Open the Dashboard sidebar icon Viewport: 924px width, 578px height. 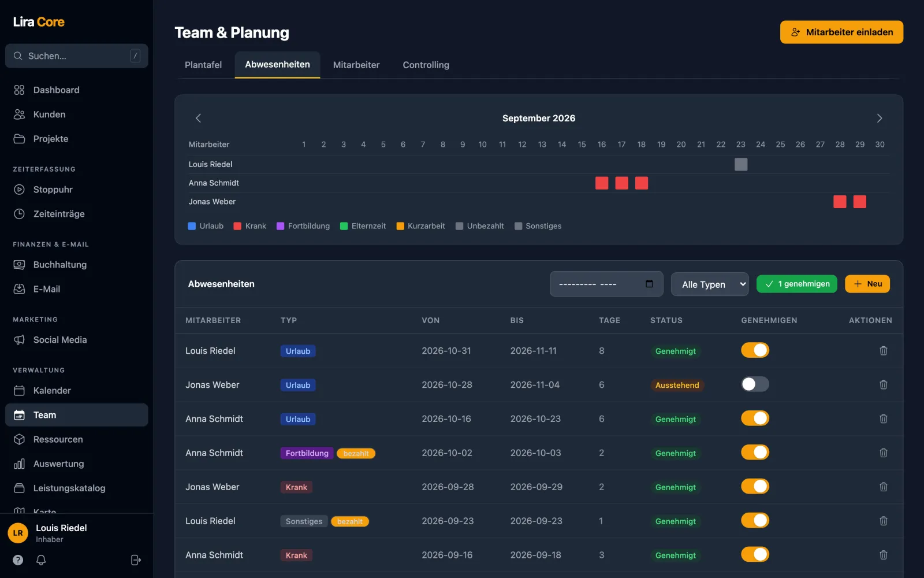point(19,90)
